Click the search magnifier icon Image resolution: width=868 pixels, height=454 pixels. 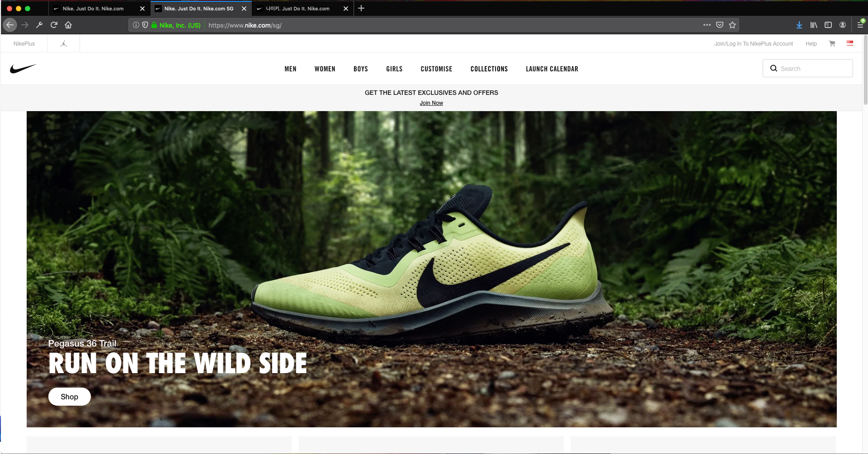(774, 68)
